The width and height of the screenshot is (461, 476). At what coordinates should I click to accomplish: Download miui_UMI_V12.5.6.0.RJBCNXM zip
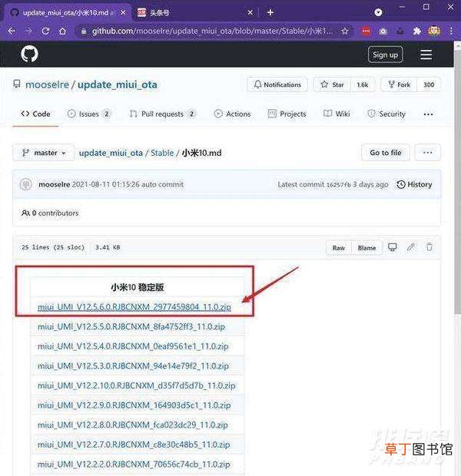click(134, 307)
